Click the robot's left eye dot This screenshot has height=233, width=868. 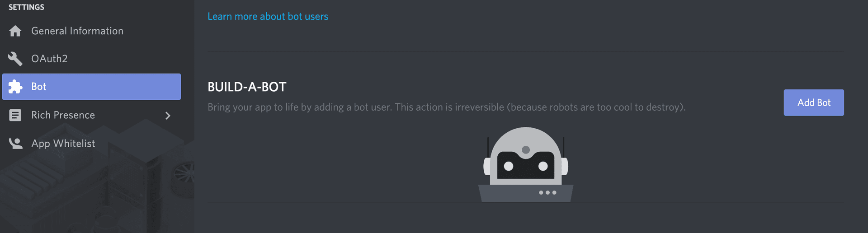[509, 166]
